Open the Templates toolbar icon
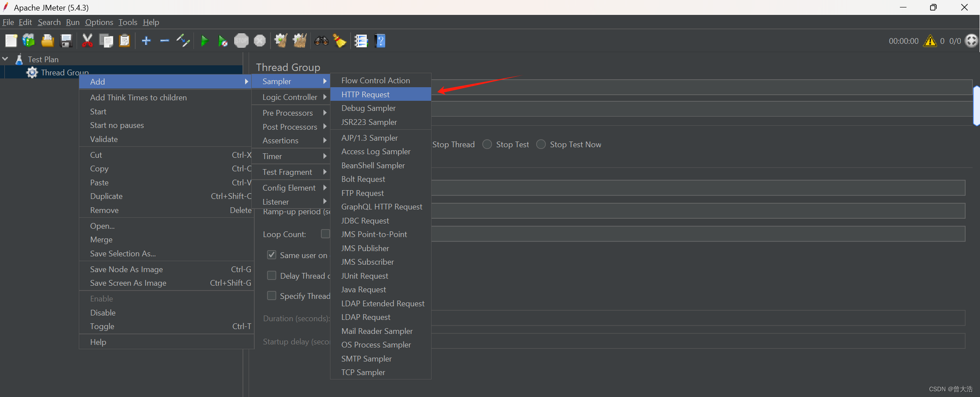Image resolution: width=980 pixels, height=397 pixels. [29, 41]
